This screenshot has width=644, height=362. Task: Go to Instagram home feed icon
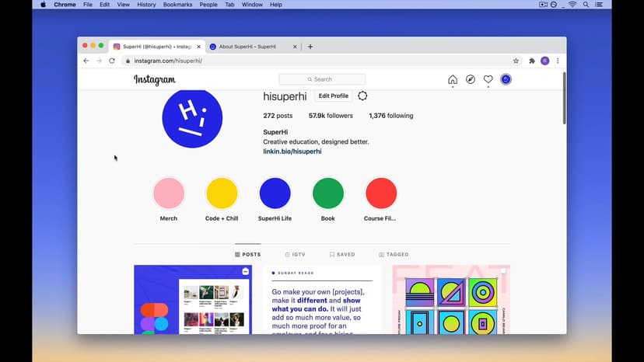[453, 79]
